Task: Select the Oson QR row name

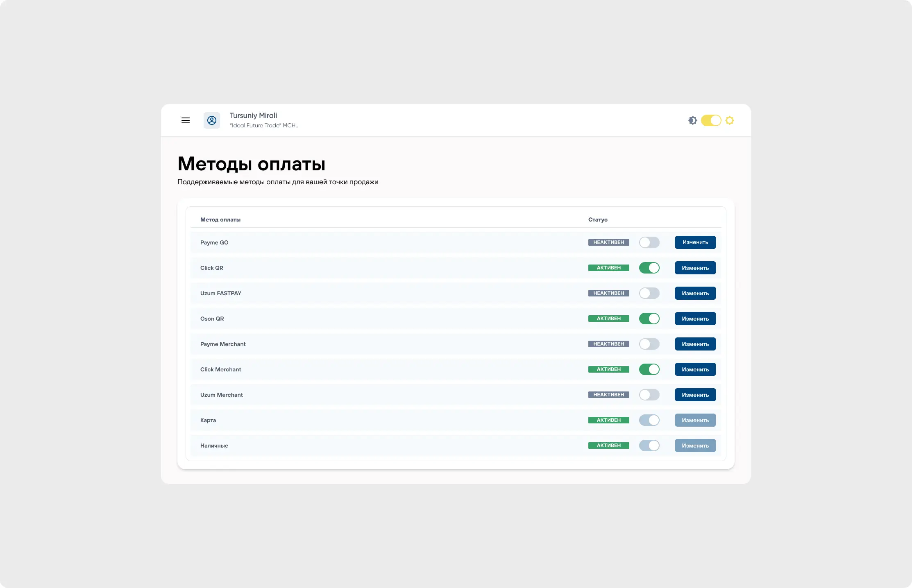Action: point(212,319)
